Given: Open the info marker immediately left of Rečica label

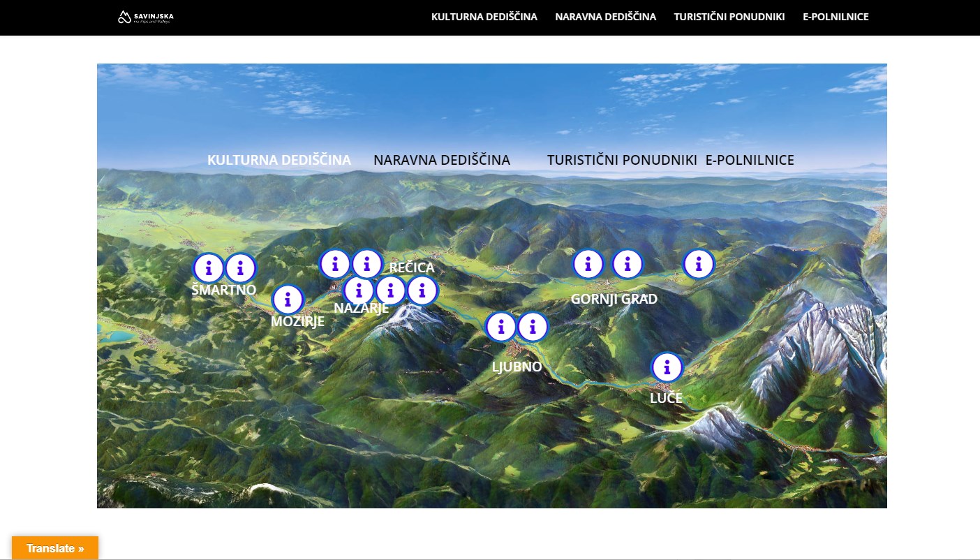Looking at the screenshot, I should 367,264.
